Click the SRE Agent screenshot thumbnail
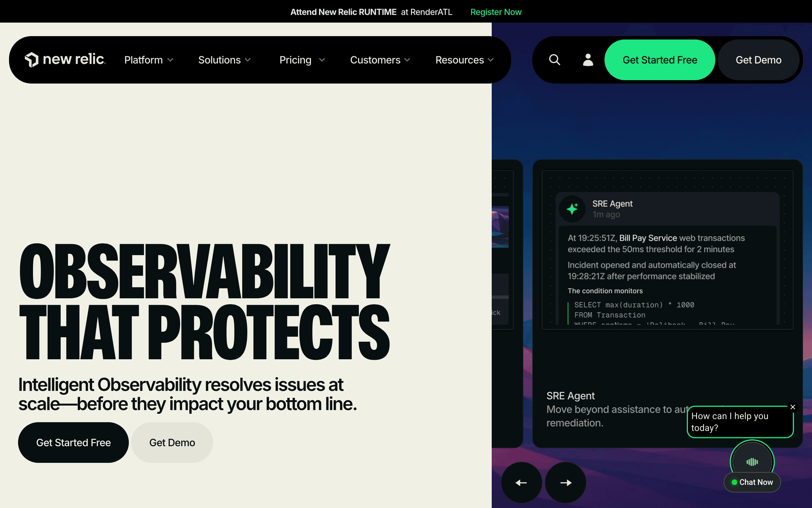 pyautogui.click(x=667, y=250)
